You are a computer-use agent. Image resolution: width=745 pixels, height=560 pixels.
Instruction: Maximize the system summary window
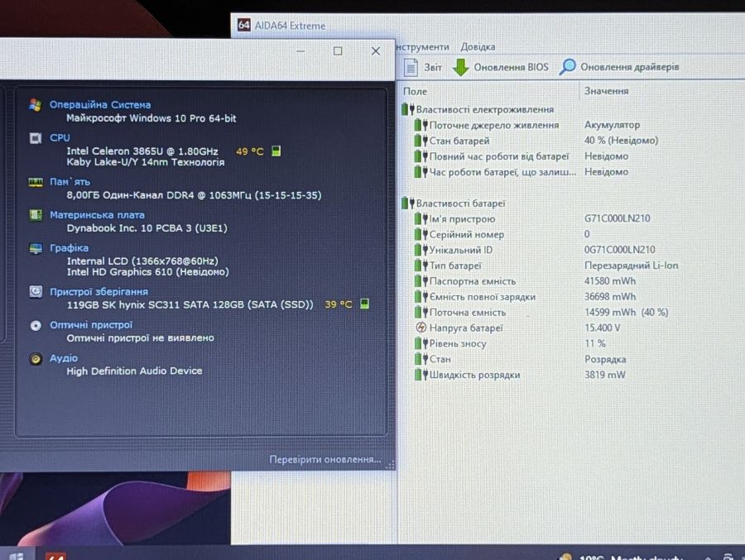(338, 50)
